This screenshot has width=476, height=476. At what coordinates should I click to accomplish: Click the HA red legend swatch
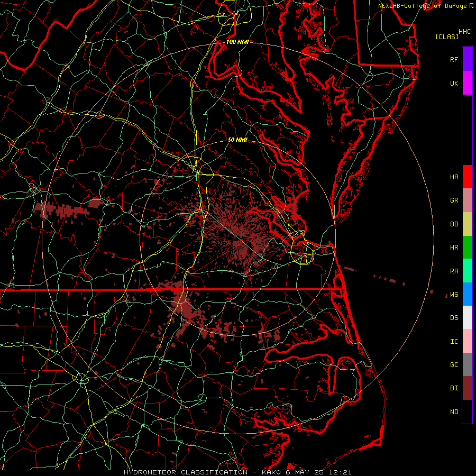click(467, 177)
